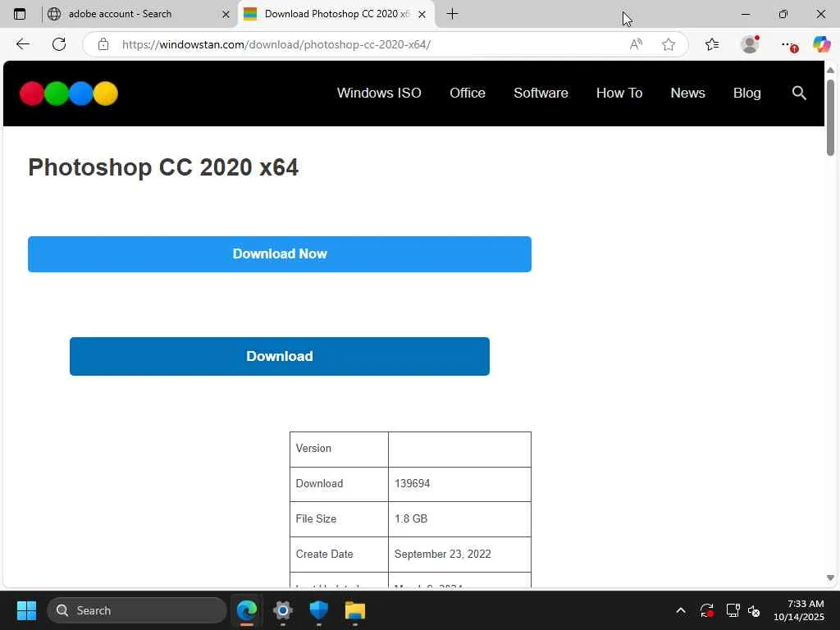
Task: Click the scrollbar down arrow
Action: pos(830,577)
